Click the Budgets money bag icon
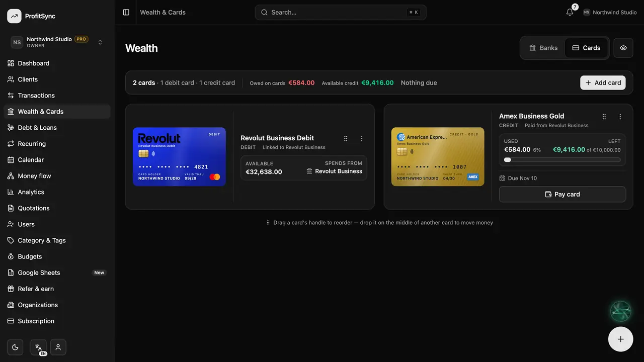Screen dimensions: 644x362 [x=11, y=256]
